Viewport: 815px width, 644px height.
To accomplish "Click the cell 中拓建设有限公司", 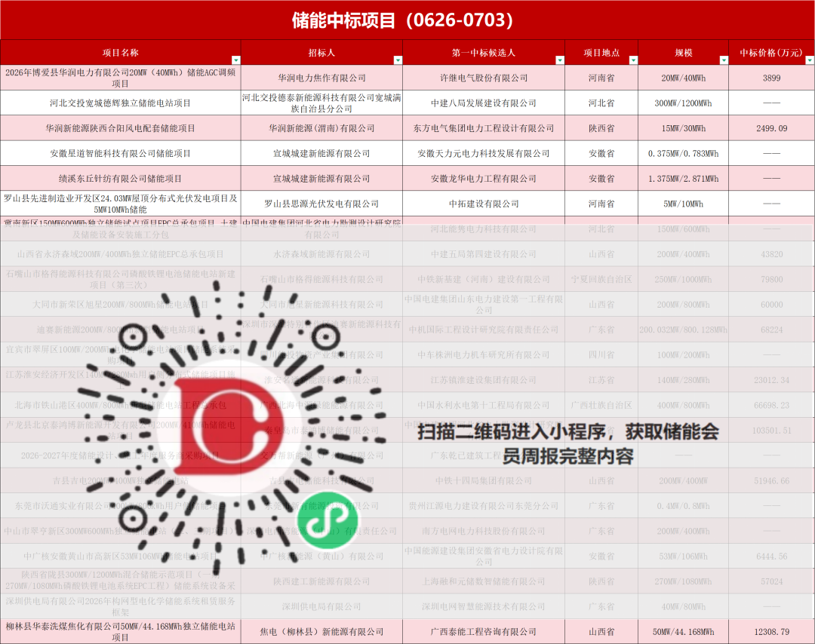I will pos(484,204).
